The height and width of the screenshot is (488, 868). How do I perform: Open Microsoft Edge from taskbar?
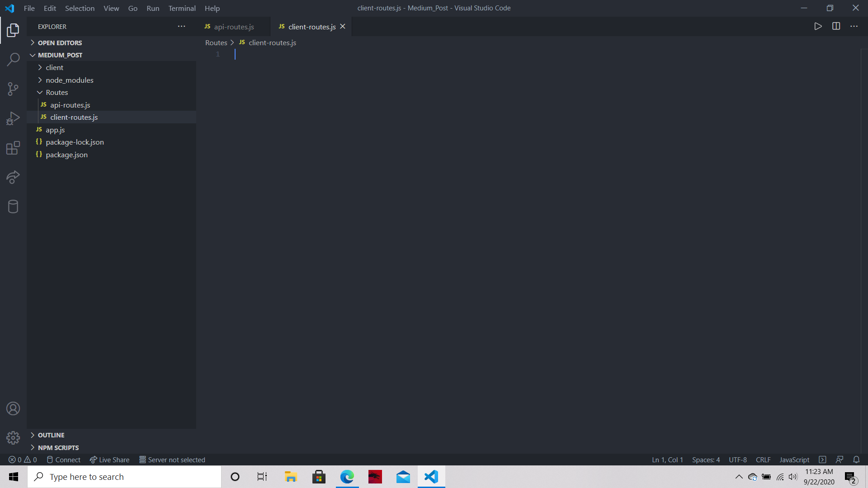347,477
